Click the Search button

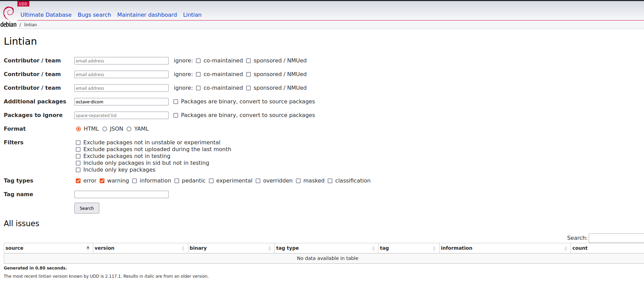[87, 208]
